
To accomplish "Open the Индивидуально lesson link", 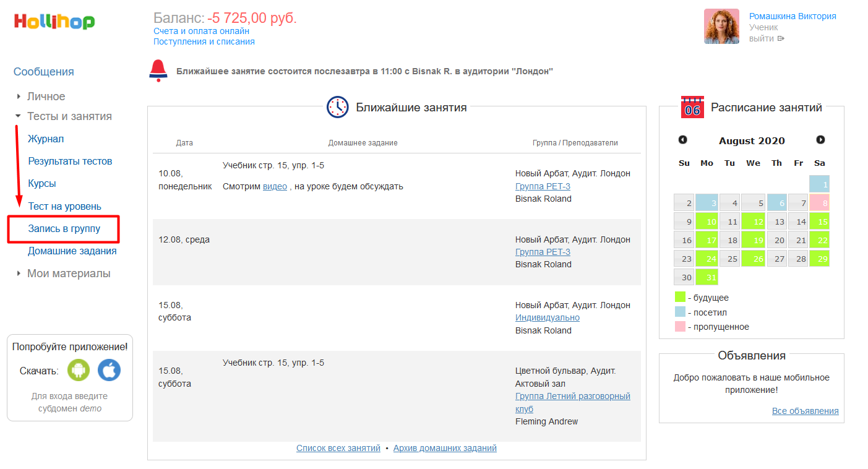I will [548, 317].
